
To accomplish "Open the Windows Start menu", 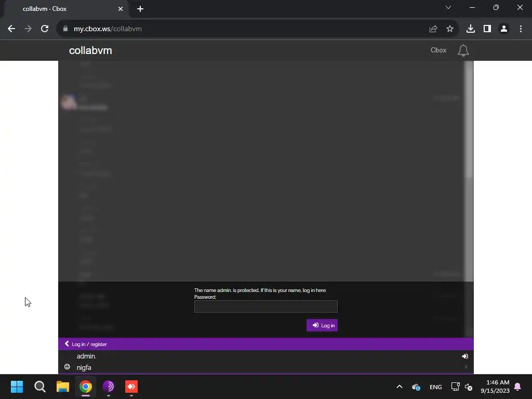I will click(17, 387).
